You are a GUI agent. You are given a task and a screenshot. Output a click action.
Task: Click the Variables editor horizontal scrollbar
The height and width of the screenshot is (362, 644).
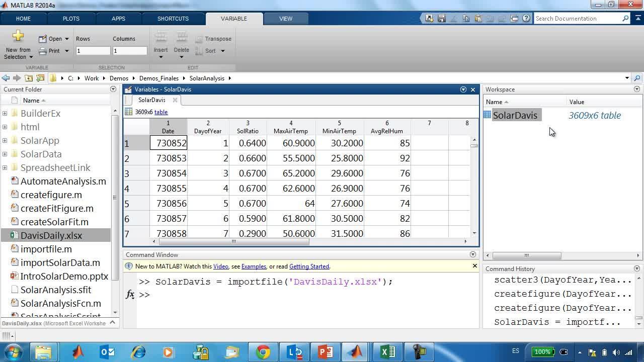(232, 241)
